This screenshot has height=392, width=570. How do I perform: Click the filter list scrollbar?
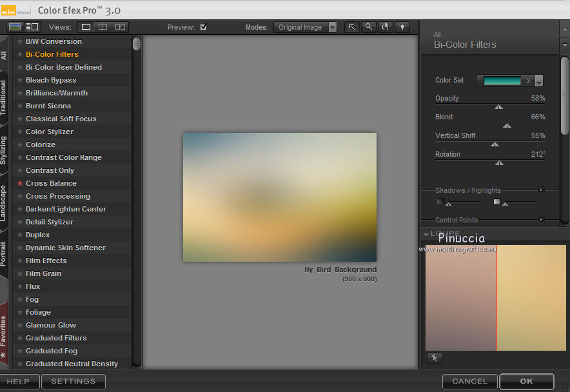point(136,44)
